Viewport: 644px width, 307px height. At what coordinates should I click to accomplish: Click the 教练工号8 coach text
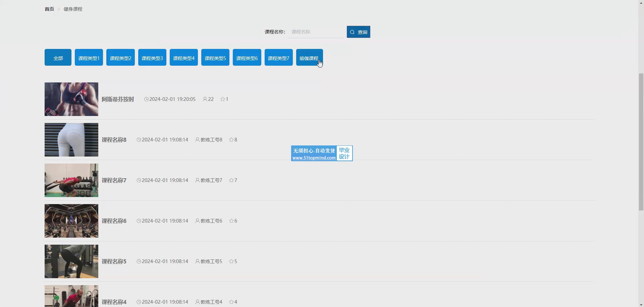click(211, 140)
